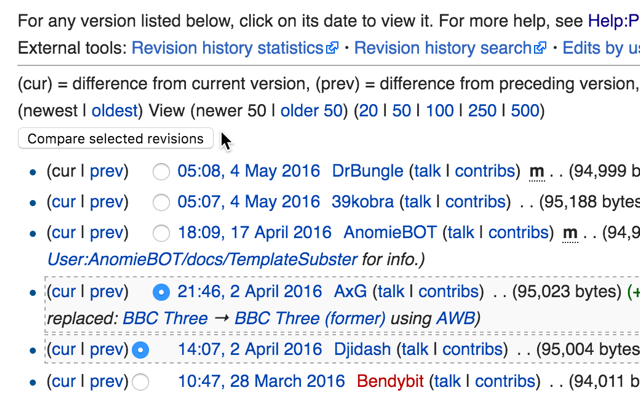The width and height of the screenshot is (640, 400).
Task: Open 05:08, 4 May 2016 revision
Action: 248,172
